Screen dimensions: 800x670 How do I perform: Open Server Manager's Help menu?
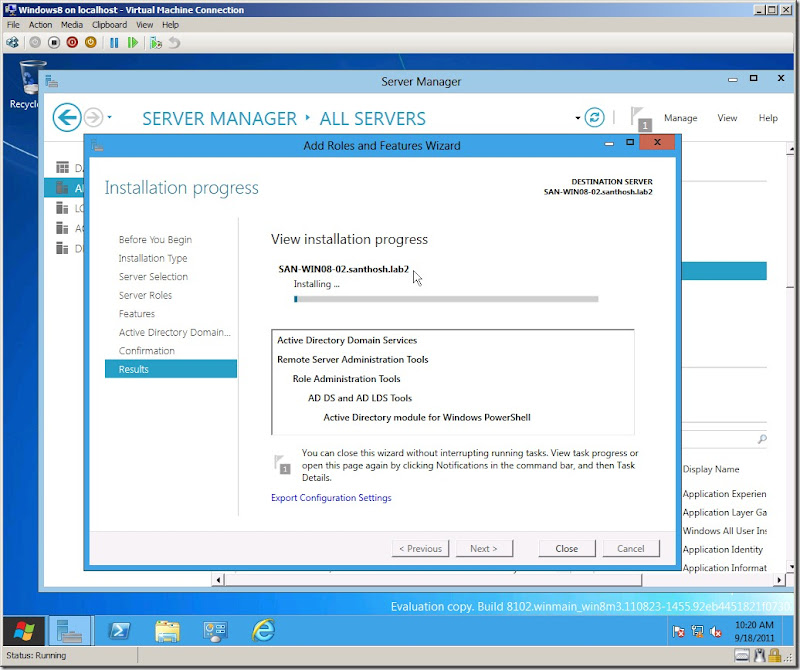click(768, 118)
